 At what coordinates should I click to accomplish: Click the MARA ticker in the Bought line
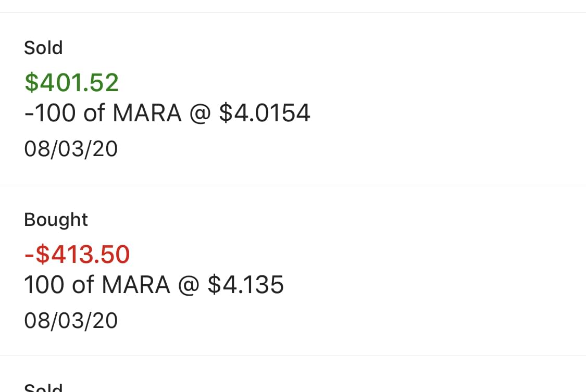coord(136,285)
